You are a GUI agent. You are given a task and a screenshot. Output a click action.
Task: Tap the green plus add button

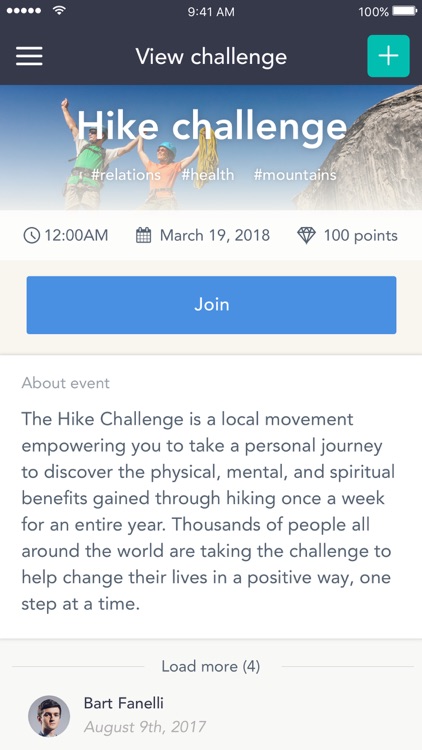click(x=389, y=56)
